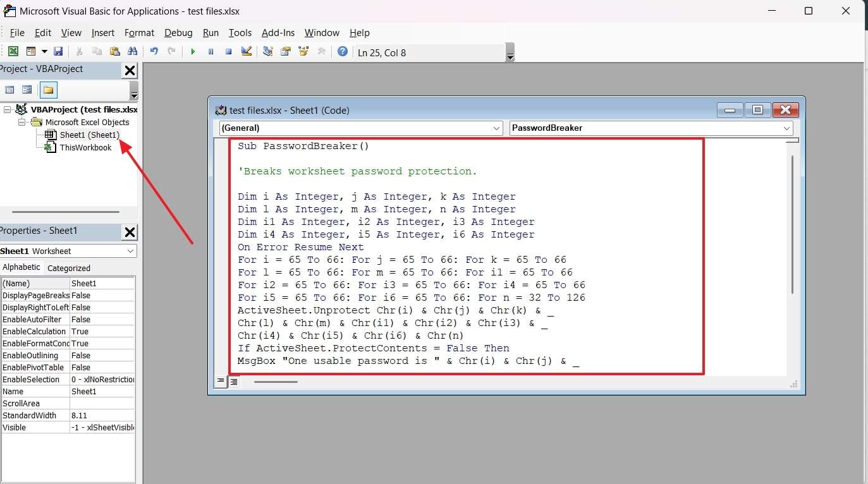Run the macro with green play icon

click(x=193, y=52)
